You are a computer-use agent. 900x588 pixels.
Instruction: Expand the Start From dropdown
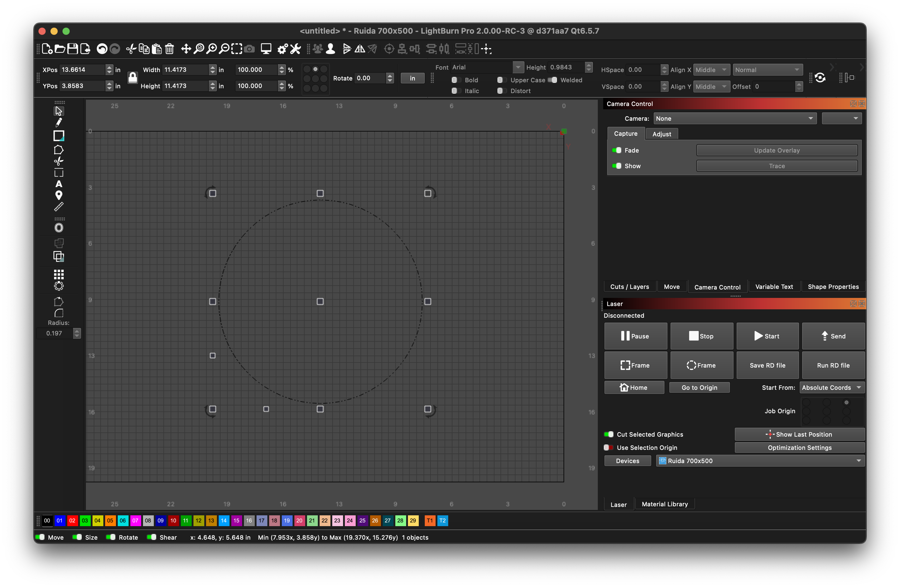[832, 388]
